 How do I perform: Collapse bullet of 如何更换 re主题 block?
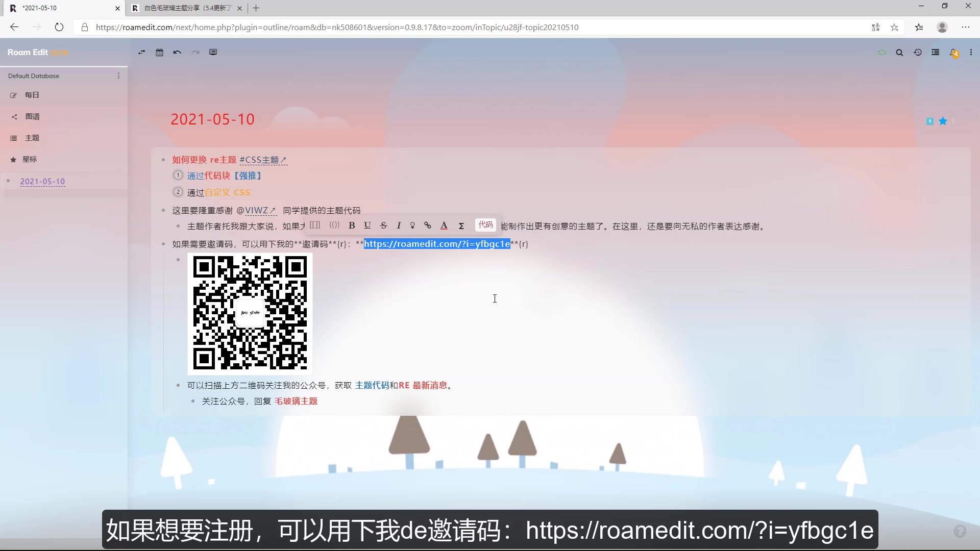click(163, 160)
